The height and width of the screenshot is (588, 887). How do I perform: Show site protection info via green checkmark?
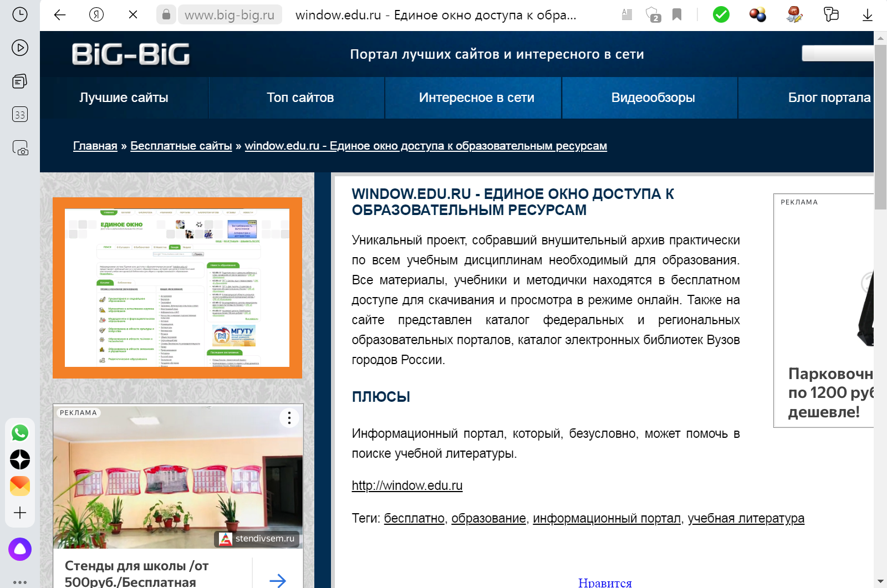coord(721,15)
